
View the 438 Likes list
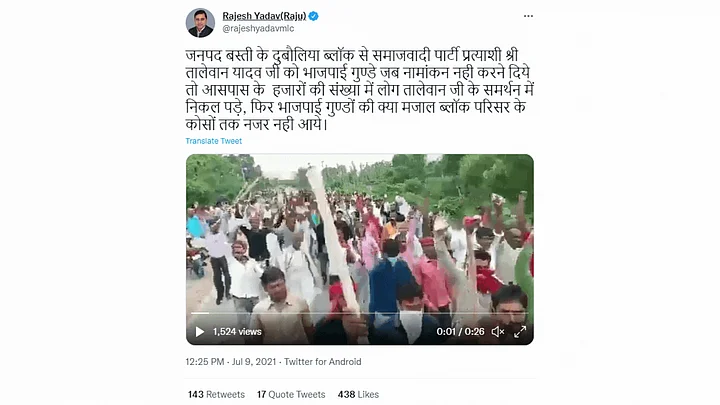(358, 394)
